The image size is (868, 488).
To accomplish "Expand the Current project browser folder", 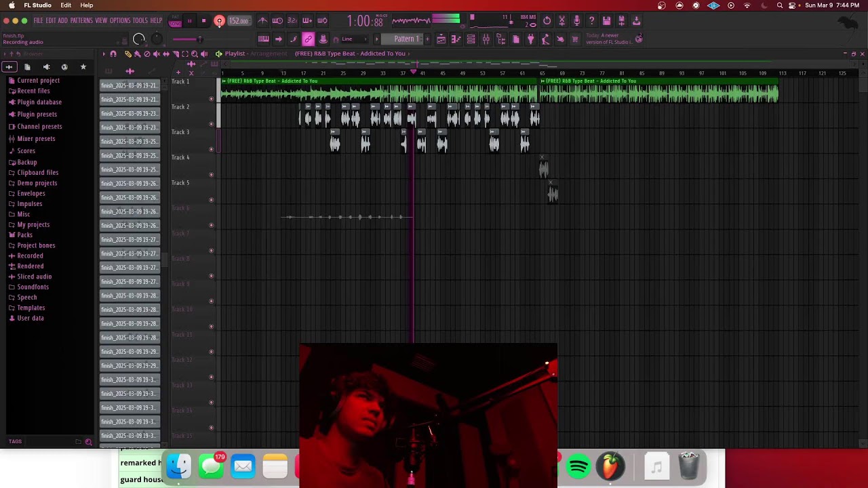I will pyautogui.click(x=38, y=81).
